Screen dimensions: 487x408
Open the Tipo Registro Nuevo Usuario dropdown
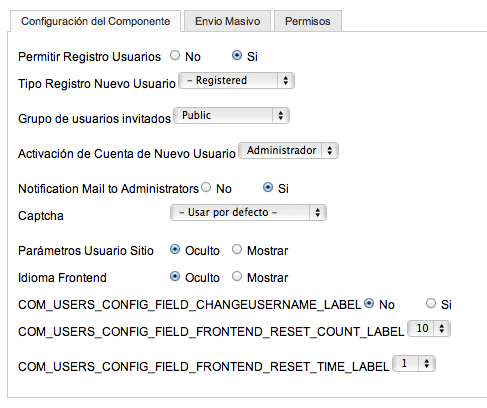[x=236, y=81]
